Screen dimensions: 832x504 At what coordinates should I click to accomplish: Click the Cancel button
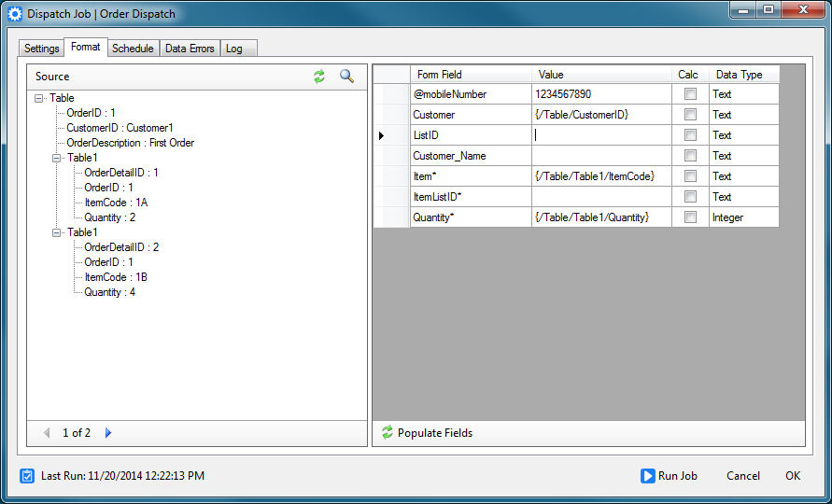(x=743, y=476)
